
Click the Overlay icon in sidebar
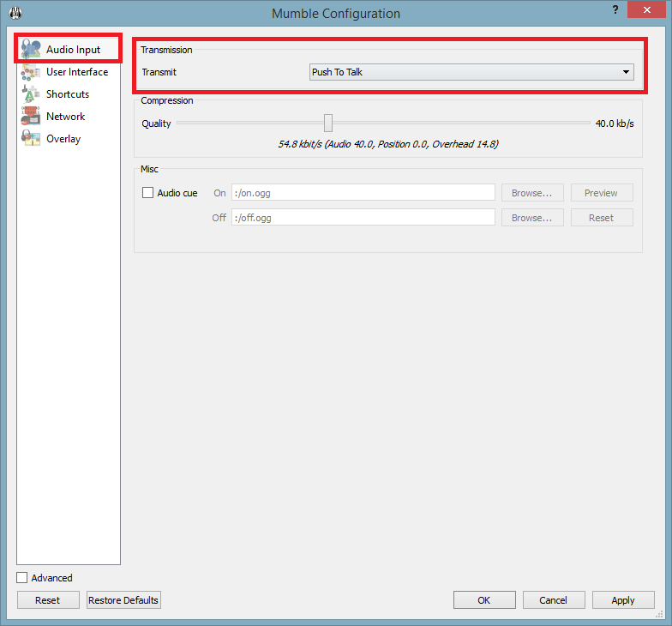[x=31, y=139]
